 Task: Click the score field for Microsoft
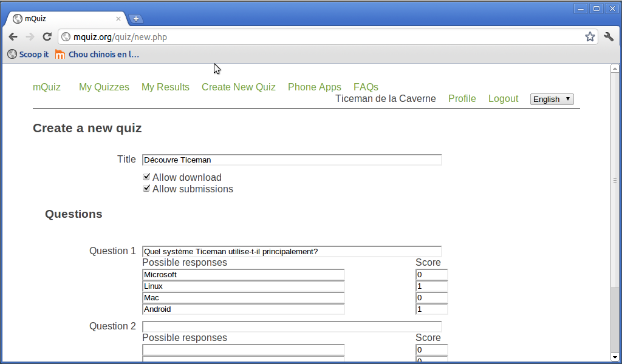click(432, 274)
